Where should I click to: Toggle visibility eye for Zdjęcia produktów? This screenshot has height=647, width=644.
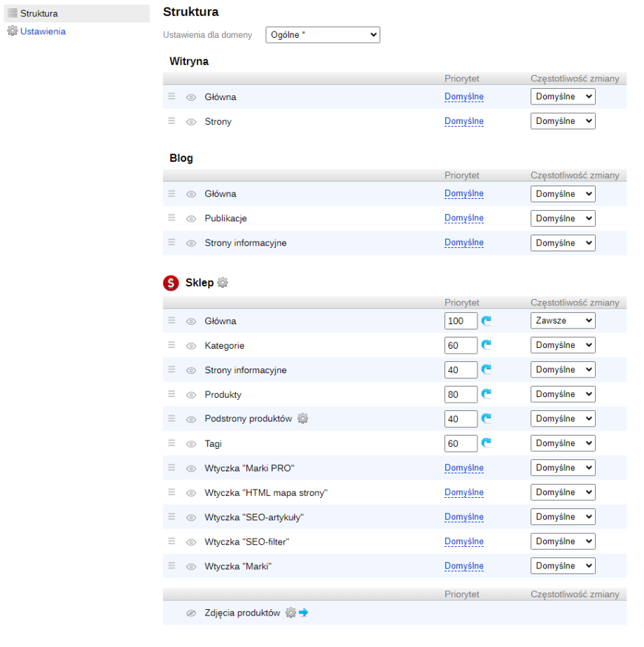pyautogui.click(x=191, y=613)
